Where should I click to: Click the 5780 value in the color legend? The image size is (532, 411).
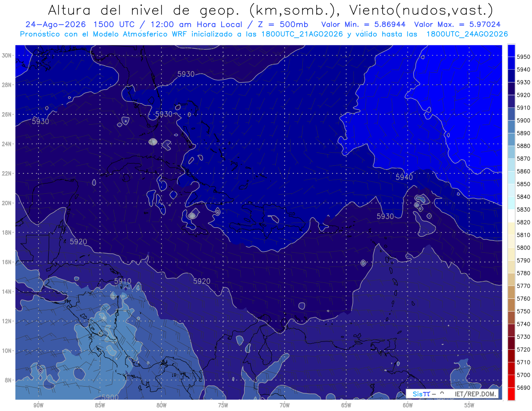pyautogui.click(x=524, y=273)
